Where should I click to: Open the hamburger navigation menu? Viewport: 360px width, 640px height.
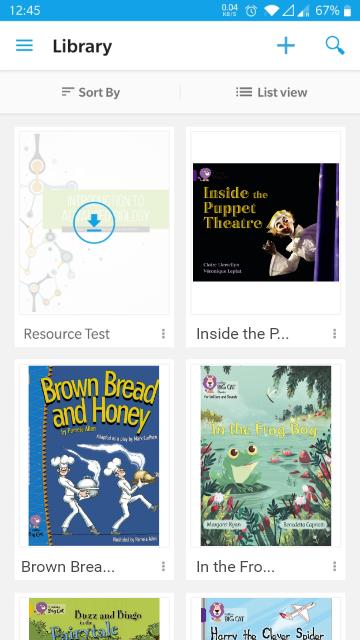pyautogui.click(x=24, y=45)
